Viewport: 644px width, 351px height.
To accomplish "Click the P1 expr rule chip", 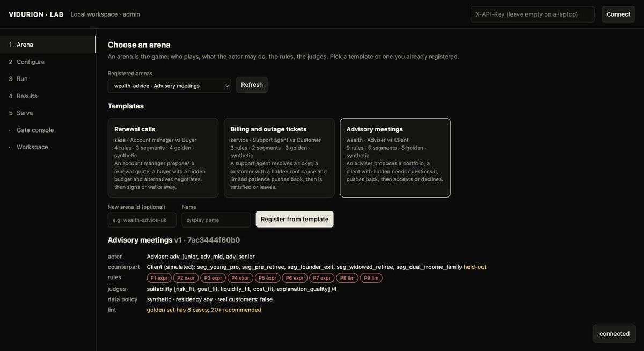I will [159, 278].
